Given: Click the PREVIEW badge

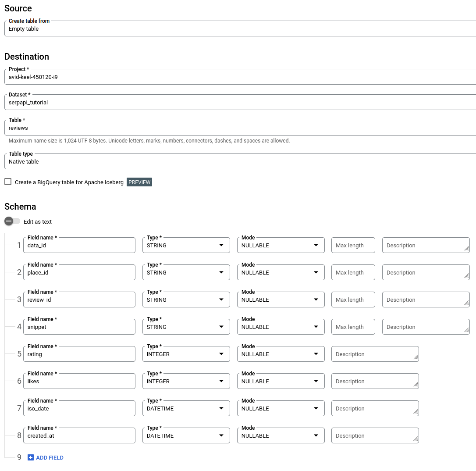Looking at the screenshot, I should 139,182.
